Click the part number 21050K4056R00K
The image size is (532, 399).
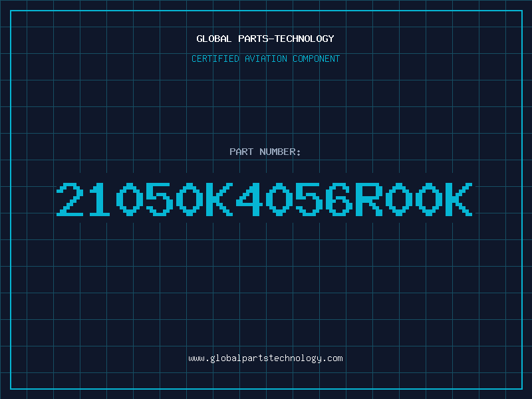pyautogui.click(x=264, y=199)
